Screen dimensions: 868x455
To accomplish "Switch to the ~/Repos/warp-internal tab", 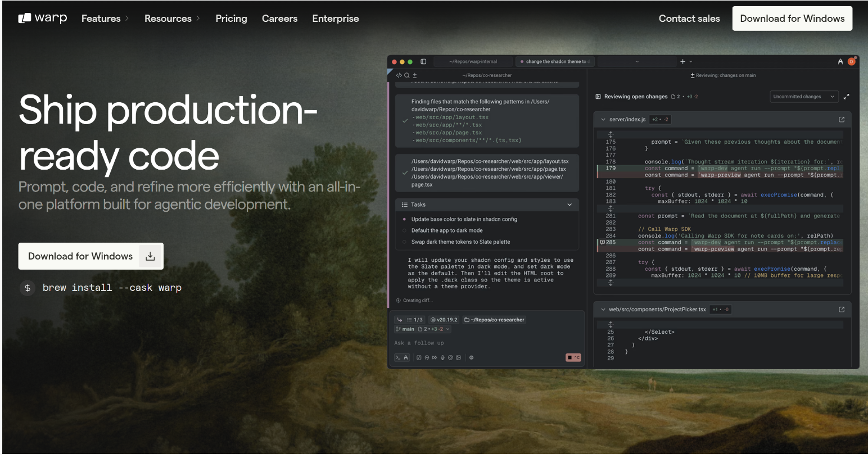I will point(473,62).
